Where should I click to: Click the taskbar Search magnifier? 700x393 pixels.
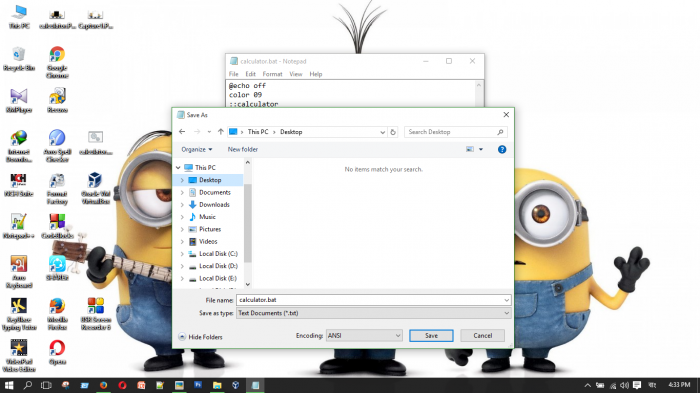tap(28, 385)
